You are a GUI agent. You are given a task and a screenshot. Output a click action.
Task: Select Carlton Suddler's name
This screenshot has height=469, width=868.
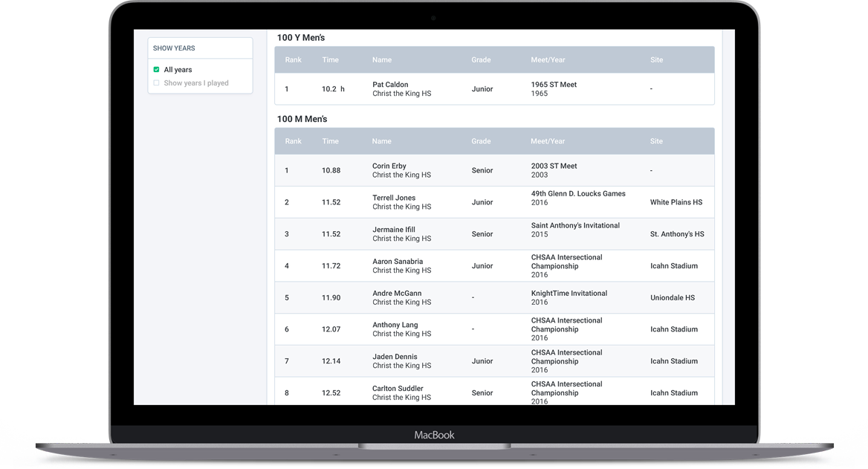coord(398,389)
